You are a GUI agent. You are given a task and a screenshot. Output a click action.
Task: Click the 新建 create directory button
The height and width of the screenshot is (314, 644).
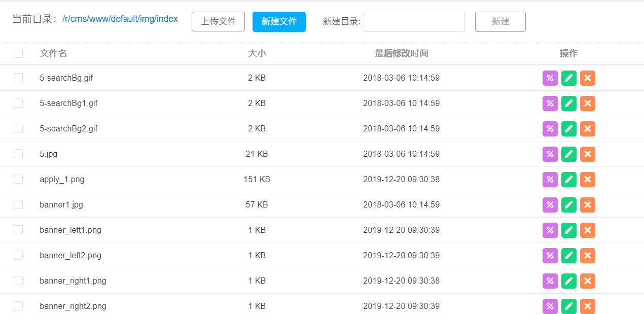[500, 22]
